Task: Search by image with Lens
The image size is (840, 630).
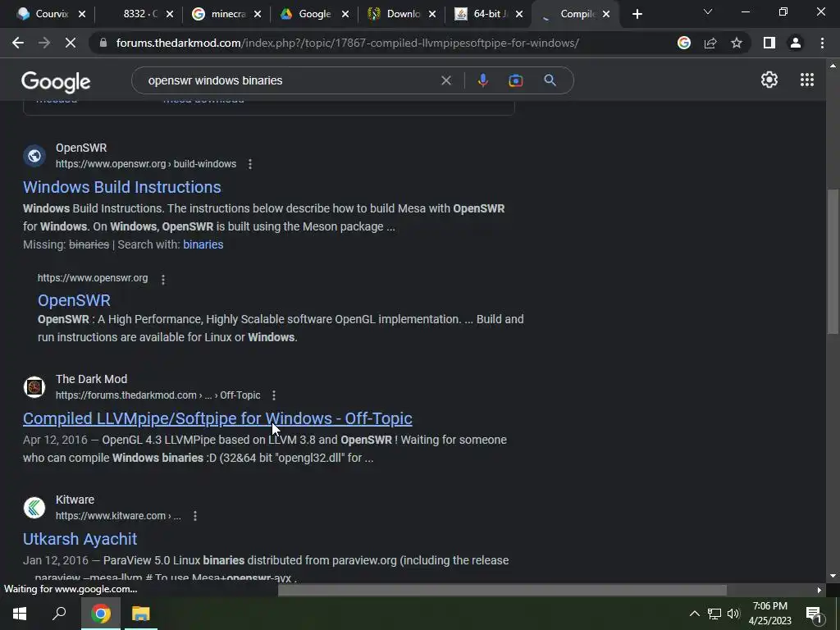Action: [515, 80]
